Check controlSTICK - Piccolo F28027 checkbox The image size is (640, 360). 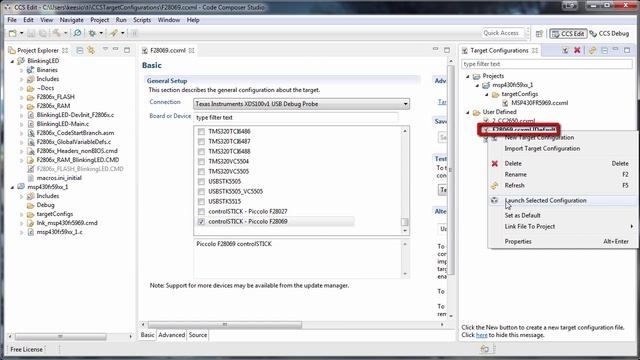(201, 211)
